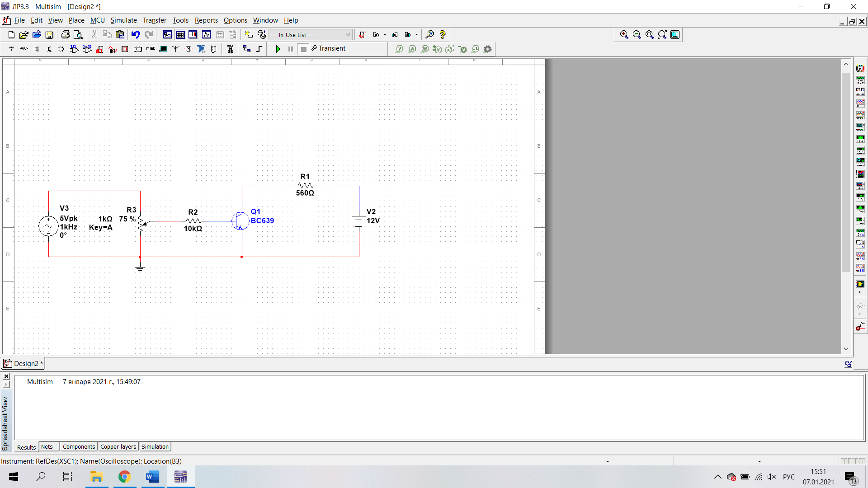Place Source component toolbar icon
The image size is (868, 488).
click(11, 49)
